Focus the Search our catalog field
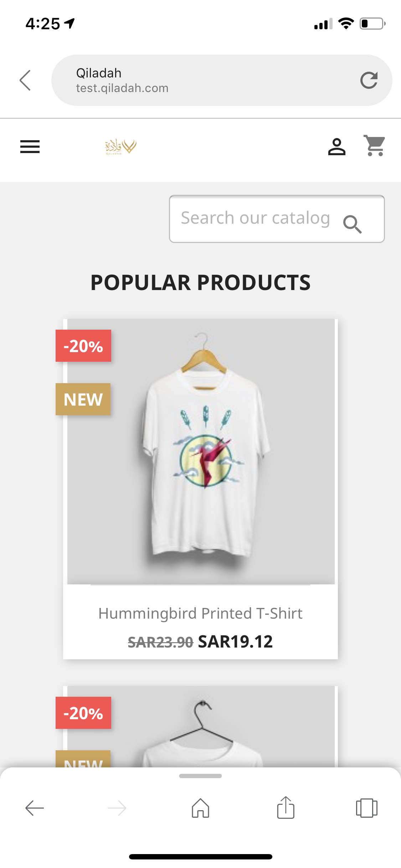 [277, 219]
